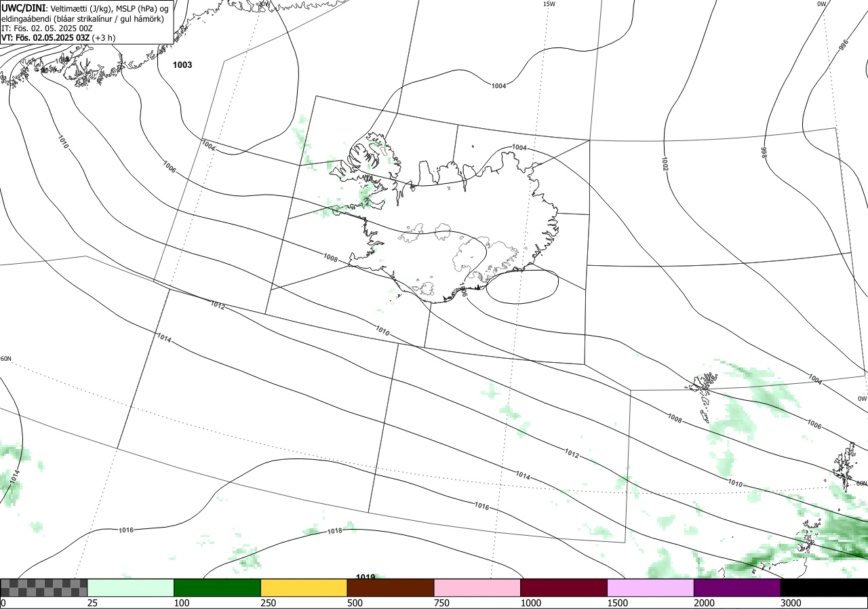The width and height of the screenshot is (868, 609).
Task: Click the light green 25–100 legend swatch
Action: point(131,587)
